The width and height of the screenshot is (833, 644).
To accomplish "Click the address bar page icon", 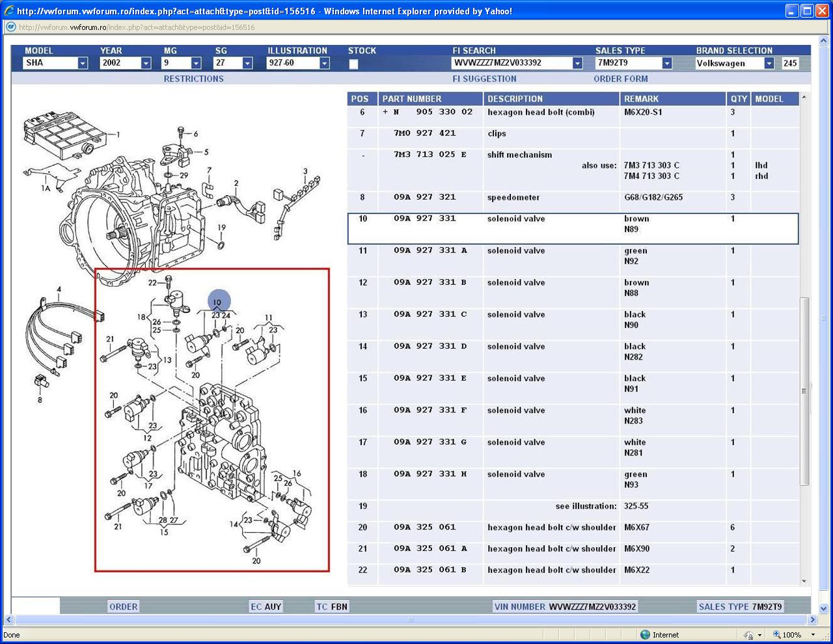I will 10,27.
